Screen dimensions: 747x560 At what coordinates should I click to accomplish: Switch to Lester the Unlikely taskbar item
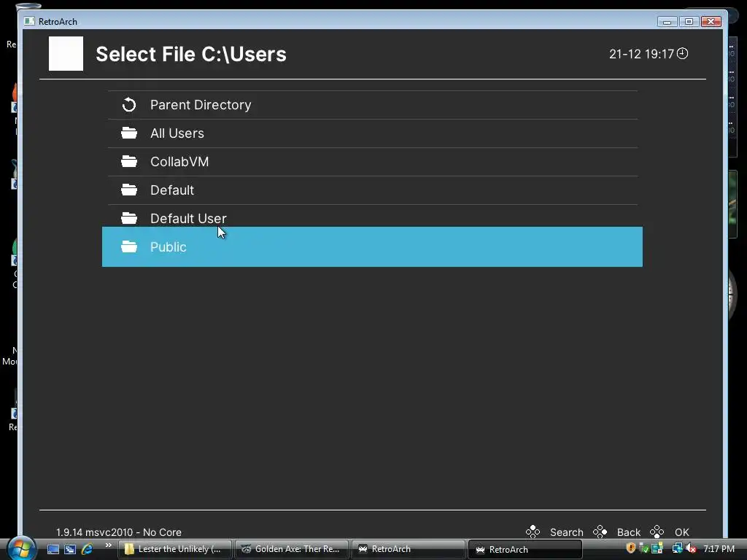pyautogui.click(x=175, y=549)
